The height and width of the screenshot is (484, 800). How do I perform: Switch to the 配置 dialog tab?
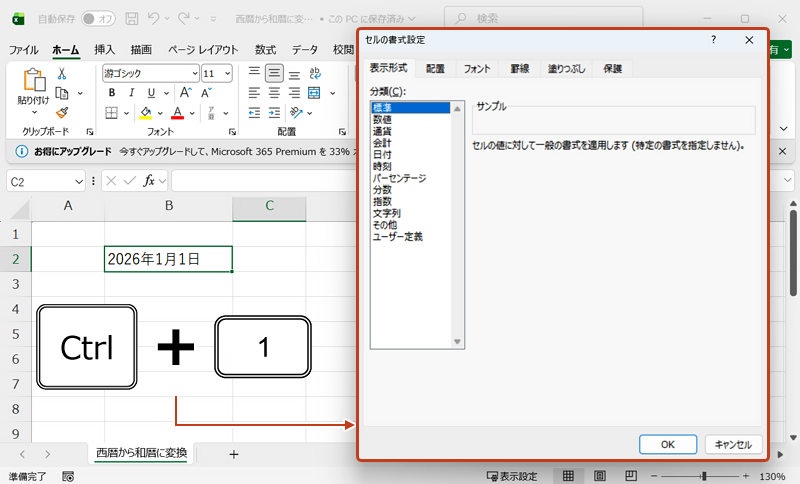[x=435, y=68]
